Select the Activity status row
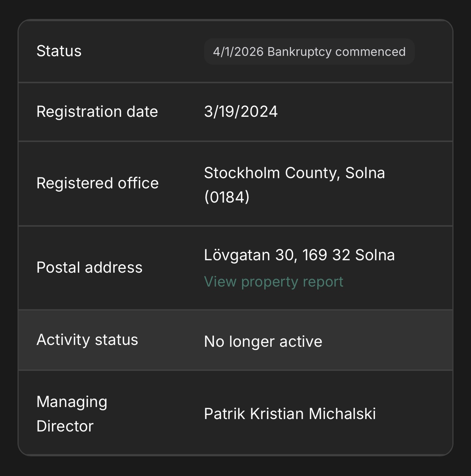This screenshot has width=471, height=476. coord(235,340)
